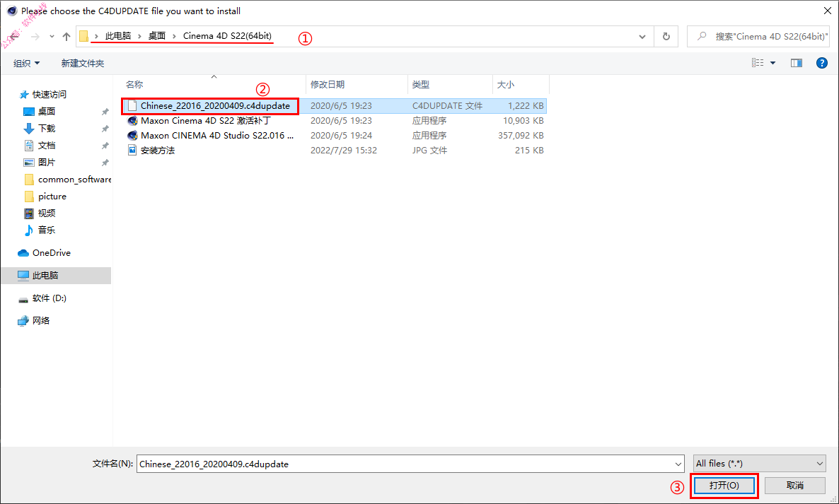The height and width of the screenshot is (504, 839).
Task: Open recent locations dropdown arrow
Action: [x=52, y=37]
